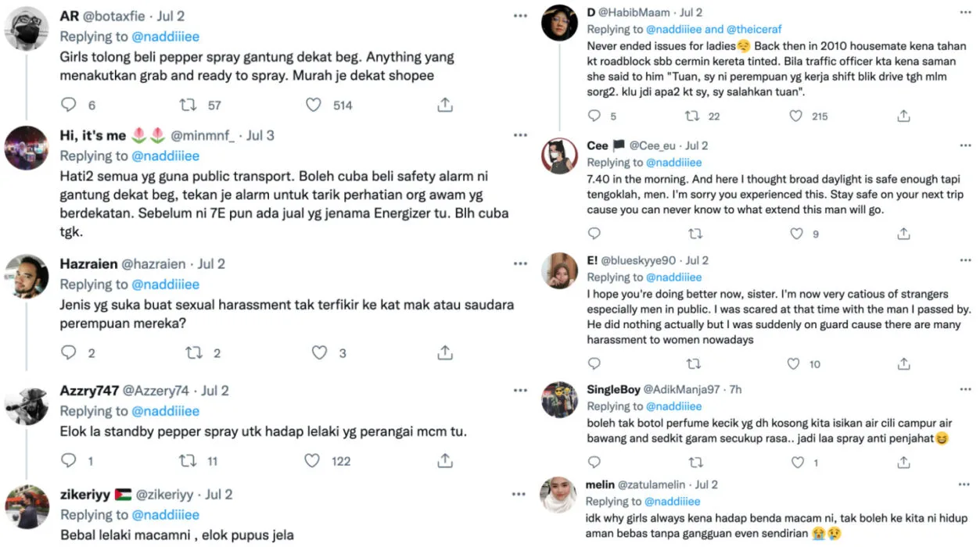Open the @minmnf_ profile handle
This screenshot has height=547, width=980.
pyautogui.click(x=203, y=136)
